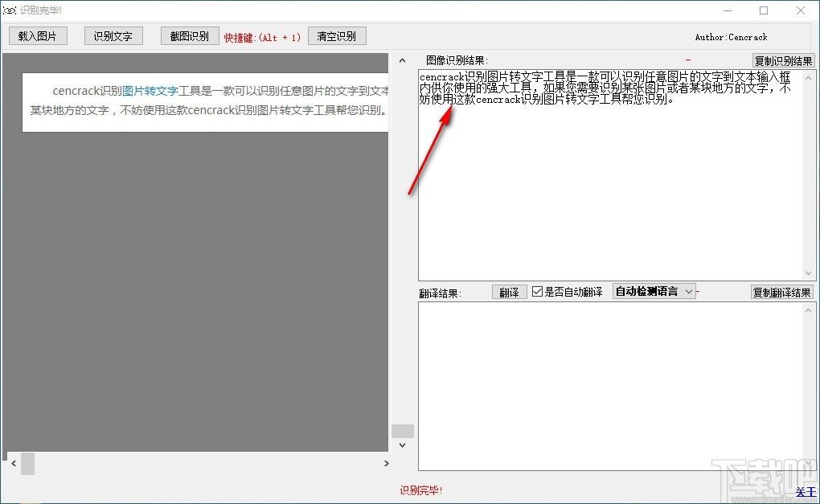Click translation result box scroll up arrow
This screenshot has height=504, width=820.
809,310
